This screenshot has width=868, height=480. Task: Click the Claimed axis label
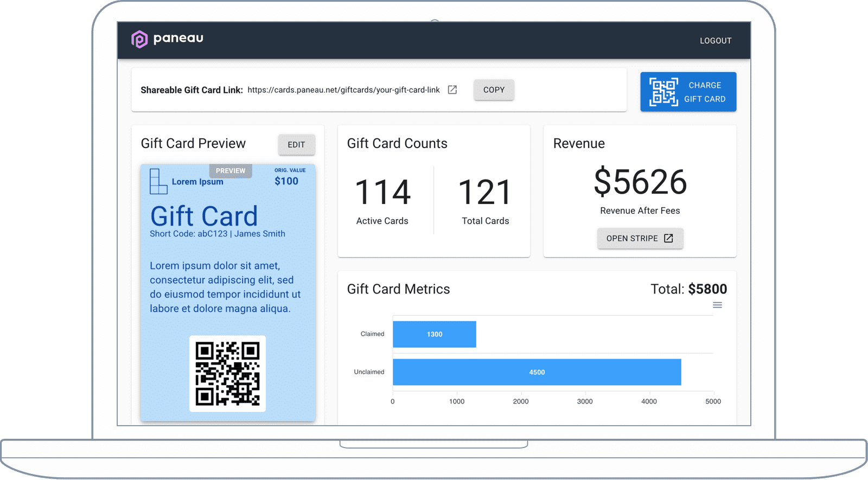(x=372, y=334)
